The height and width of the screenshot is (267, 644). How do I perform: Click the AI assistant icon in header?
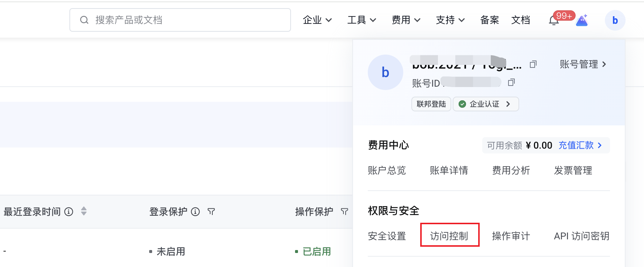(582, 21)
